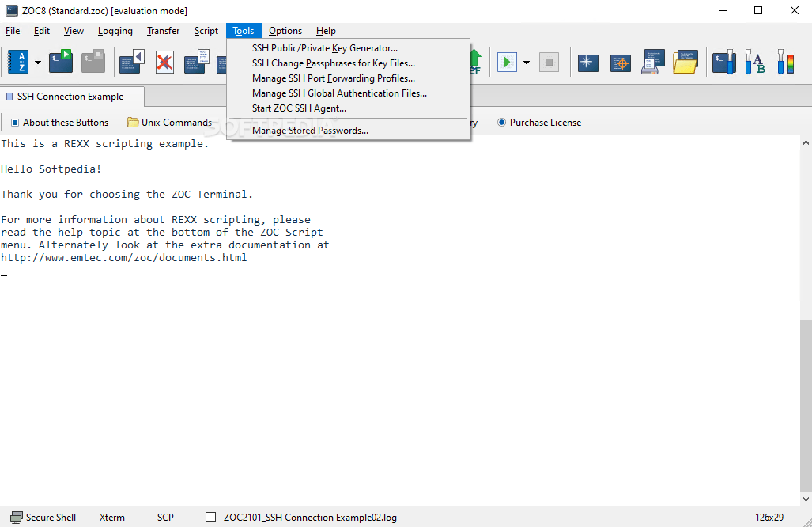Click the 'Hello Softpedia!' terminal line
Viewport: 812px width, 527px height.
click(x=51, y=169)
